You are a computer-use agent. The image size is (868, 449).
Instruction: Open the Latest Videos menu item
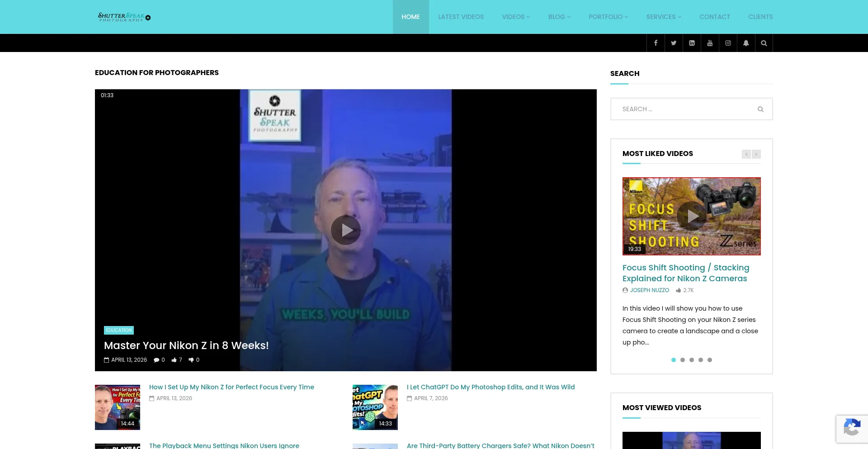(461, 17)
